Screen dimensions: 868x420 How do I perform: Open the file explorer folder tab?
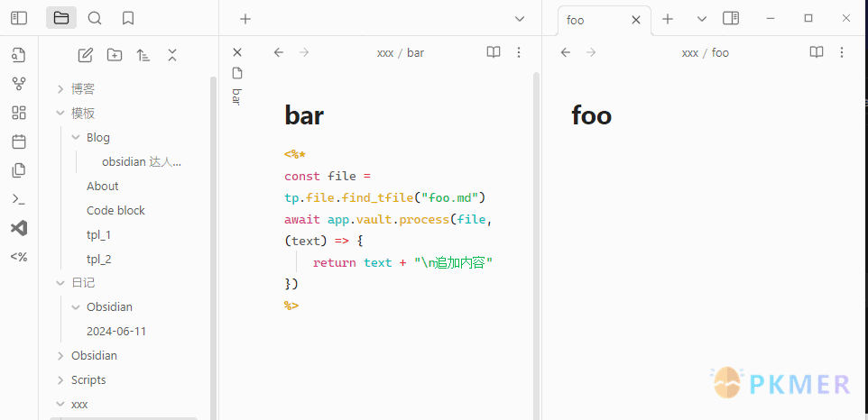[61, 18]
